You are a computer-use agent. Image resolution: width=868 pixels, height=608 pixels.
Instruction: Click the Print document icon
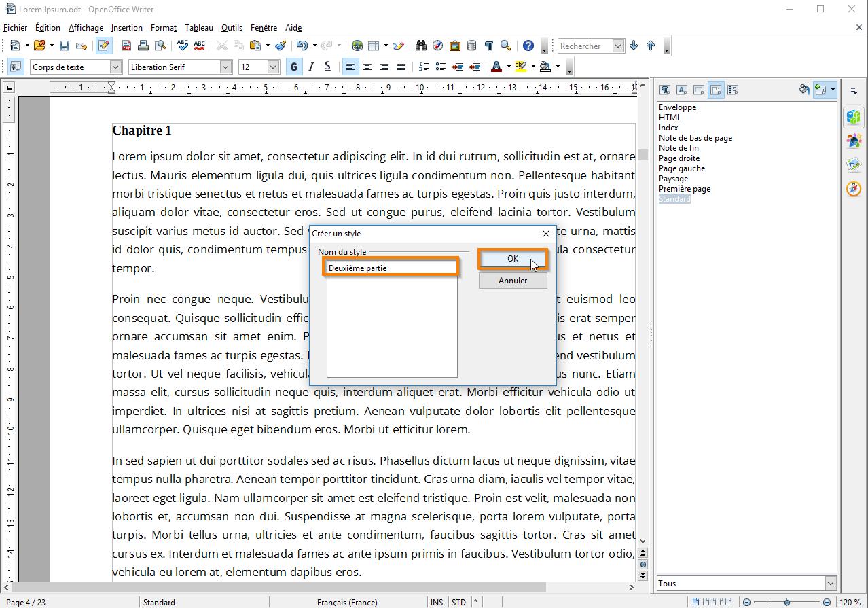coord(143,46)
